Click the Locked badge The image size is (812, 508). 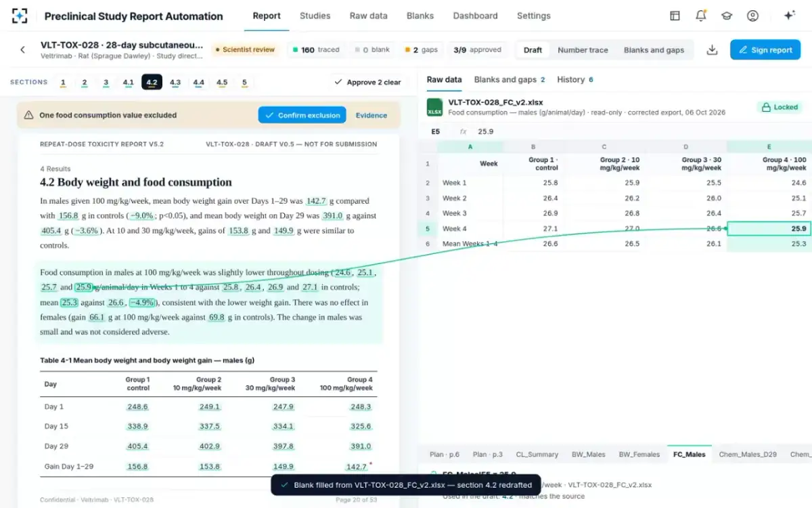[780, 107]
